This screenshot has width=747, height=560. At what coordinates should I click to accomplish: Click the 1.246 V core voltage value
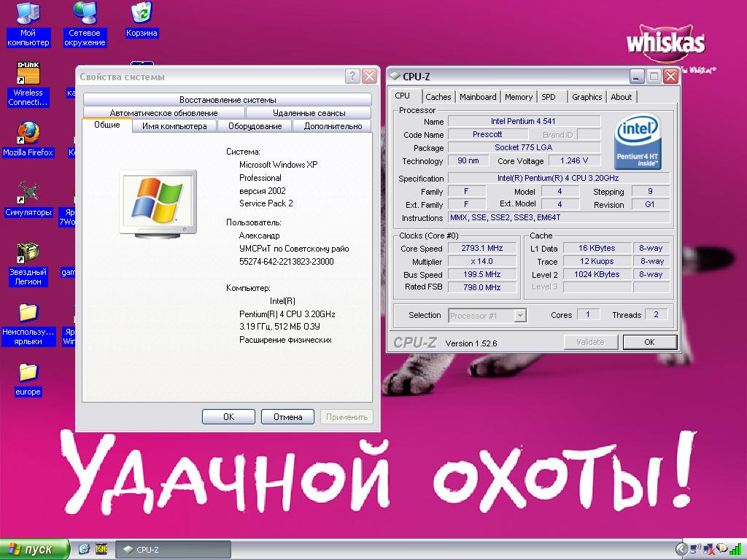click(x=574, y=160)
